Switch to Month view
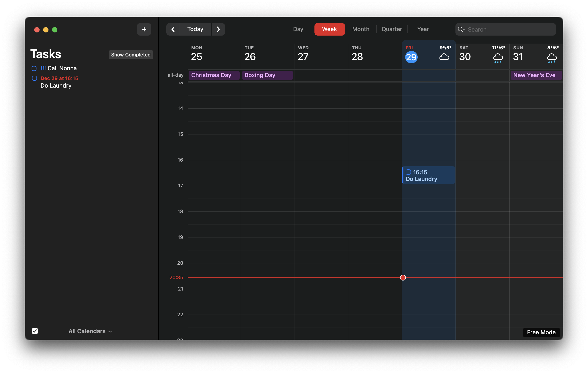588x373 pixels. (x=361, y=29)
